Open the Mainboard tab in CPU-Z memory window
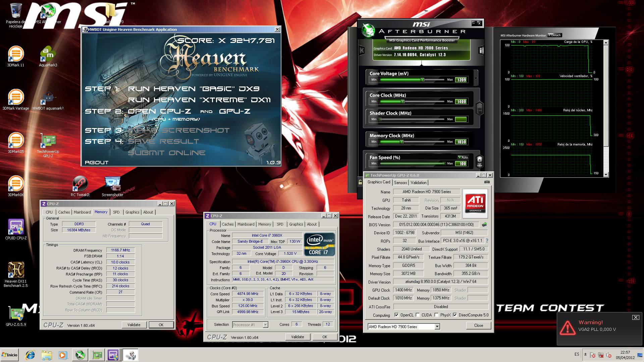Screen dimensions: 644x362 coord(82,212)
